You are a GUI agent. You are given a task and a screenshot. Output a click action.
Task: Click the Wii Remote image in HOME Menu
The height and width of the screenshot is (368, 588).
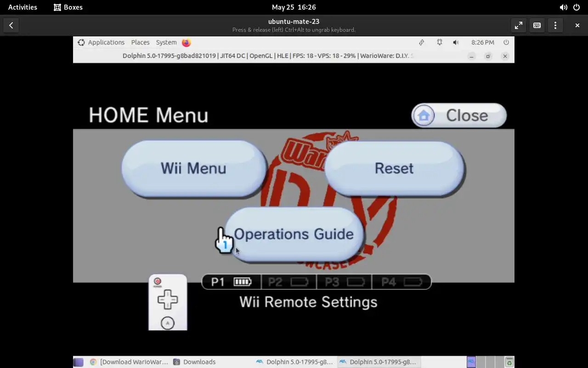168,302
